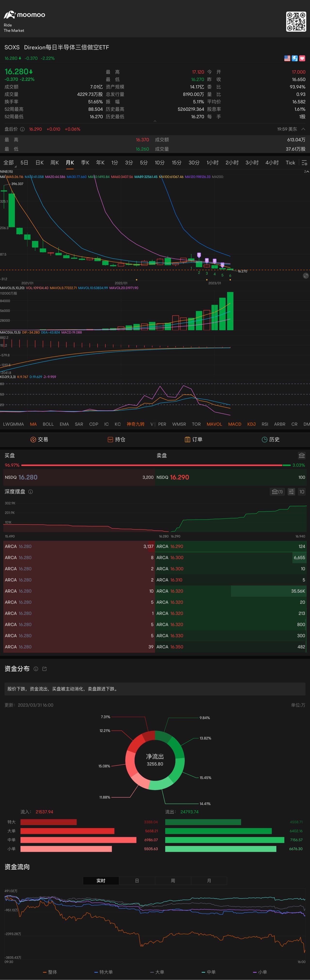Open depth display settings sliders icon
This screenshot has width=310, height=980.
tap(291, 492)
